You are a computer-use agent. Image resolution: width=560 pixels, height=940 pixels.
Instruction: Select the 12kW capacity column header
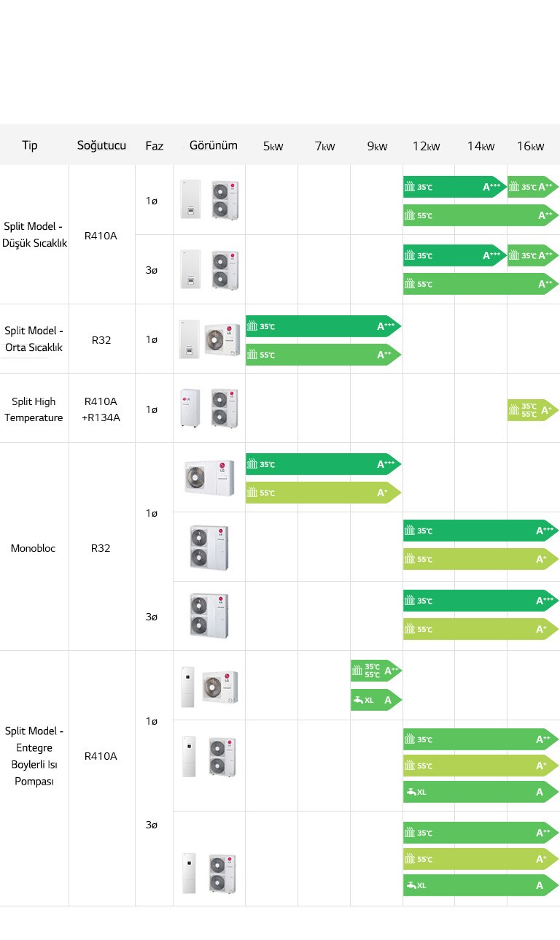(x=426, y=146)
